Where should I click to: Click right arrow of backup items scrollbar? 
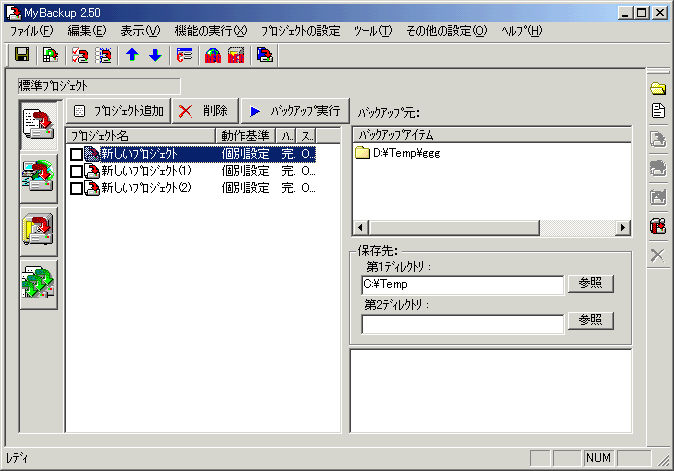tap(623, 228)
